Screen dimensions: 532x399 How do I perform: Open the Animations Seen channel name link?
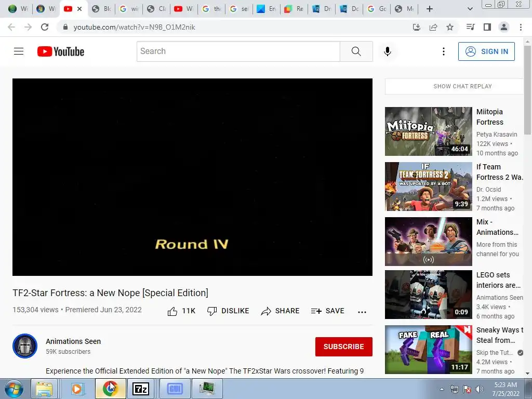(73, 341)
